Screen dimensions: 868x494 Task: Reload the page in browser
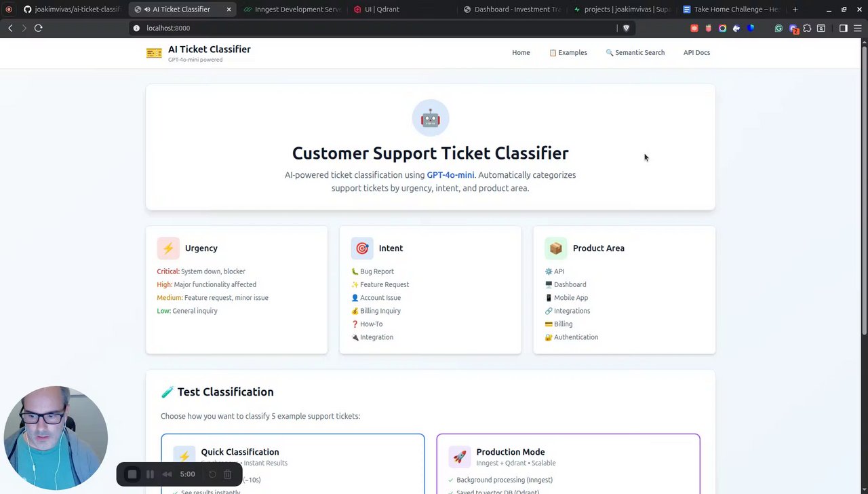pyautogui.click(x=38, y=28)
